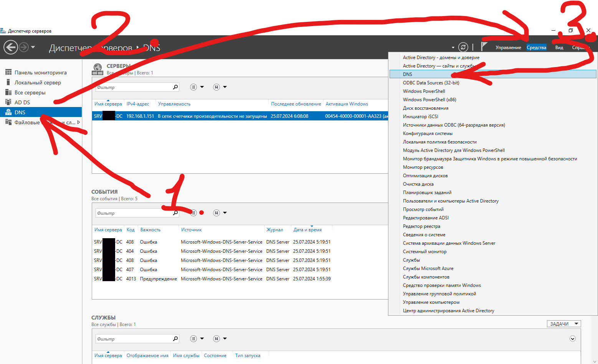Refresh Server Manager with the refresh icon
Viewport: 598px width, 364px height.
(x=463, y=47)
